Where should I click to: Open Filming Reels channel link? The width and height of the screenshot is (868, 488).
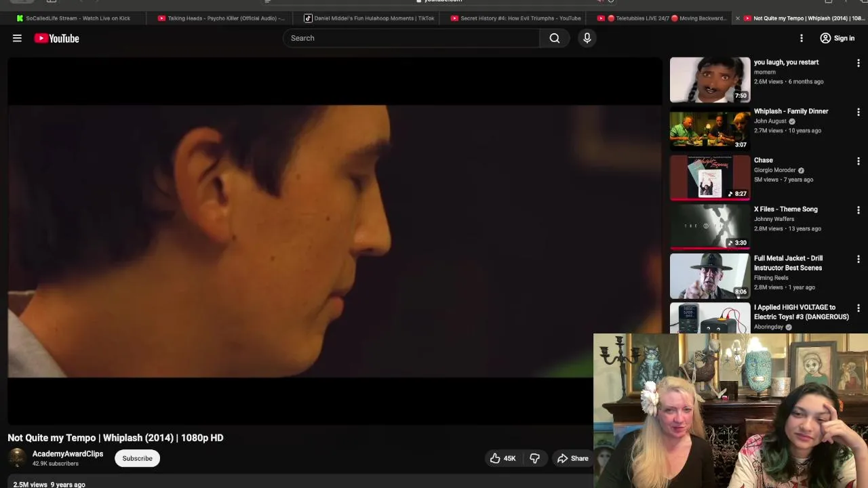pos(771,278)
